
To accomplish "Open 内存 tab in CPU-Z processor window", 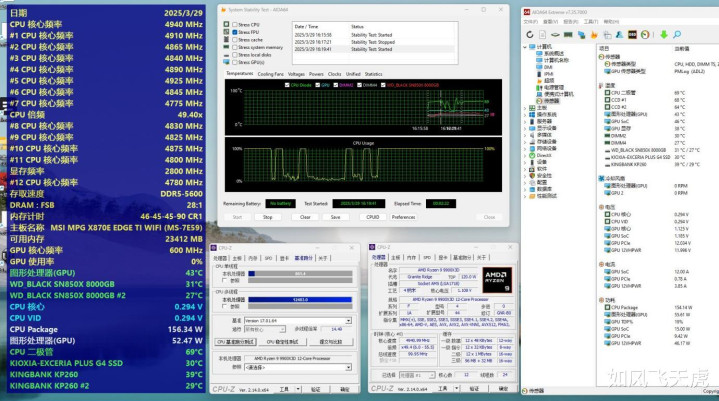I will point(411,258).
